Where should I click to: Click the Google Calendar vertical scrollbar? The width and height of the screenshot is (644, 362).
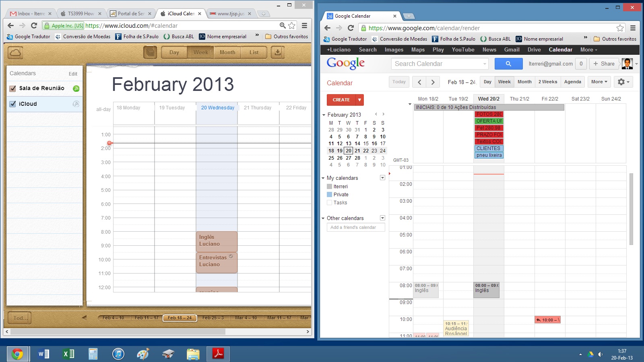tap(631, 209)
